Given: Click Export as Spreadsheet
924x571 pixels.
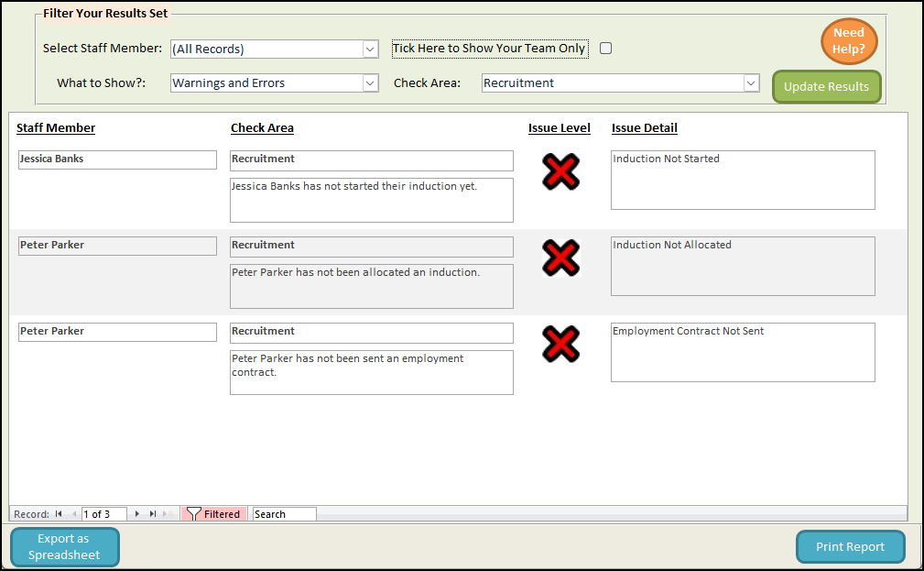Looking at the screenshot, I should [x=65, y=547].
